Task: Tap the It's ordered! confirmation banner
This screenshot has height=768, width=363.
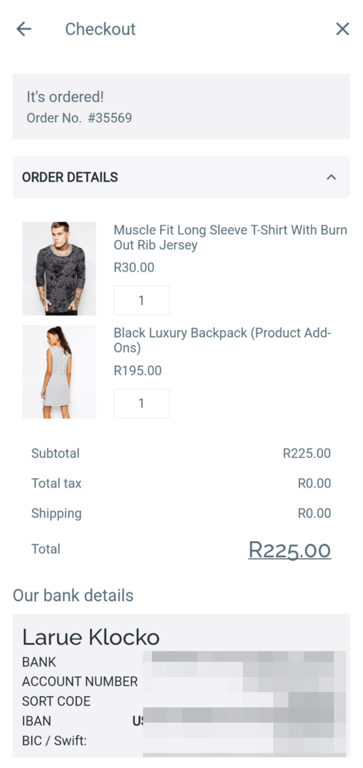Action: pos(181,106)
